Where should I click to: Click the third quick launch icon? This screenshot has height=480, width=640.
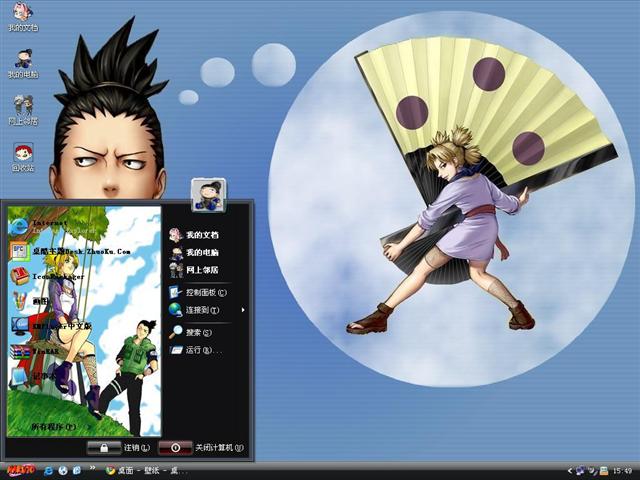(x=77, y=471)
